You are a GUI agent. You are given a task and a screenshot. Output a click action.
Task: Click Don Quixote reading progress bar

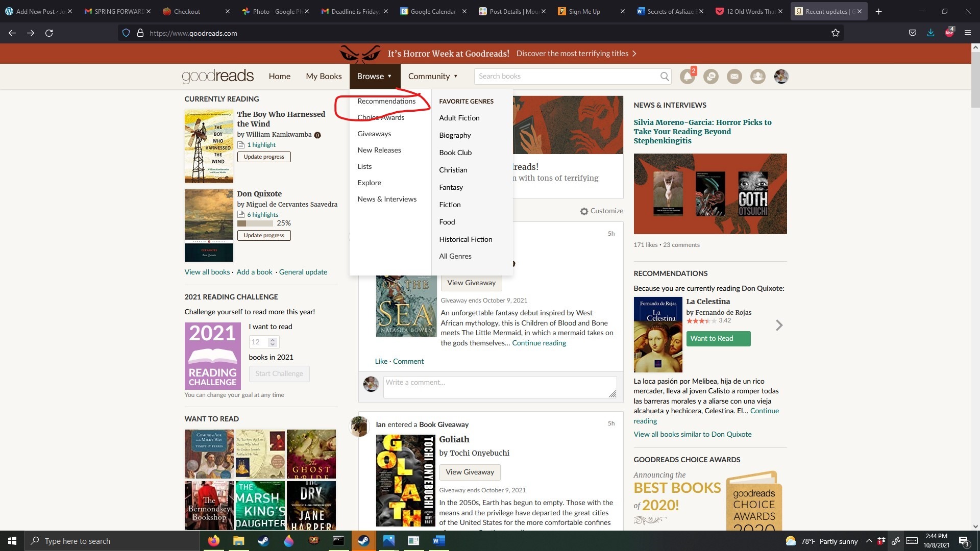coord(255,223)
